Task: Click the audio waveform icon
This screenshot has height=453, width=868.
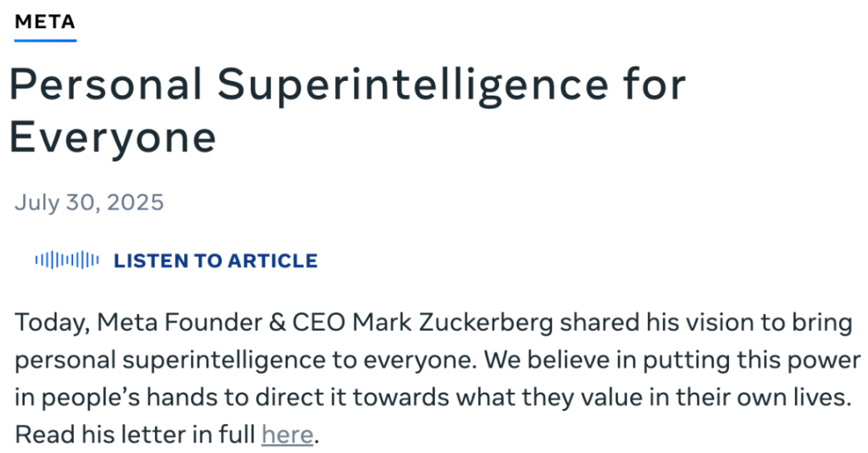Action: [x=67, y=260]
